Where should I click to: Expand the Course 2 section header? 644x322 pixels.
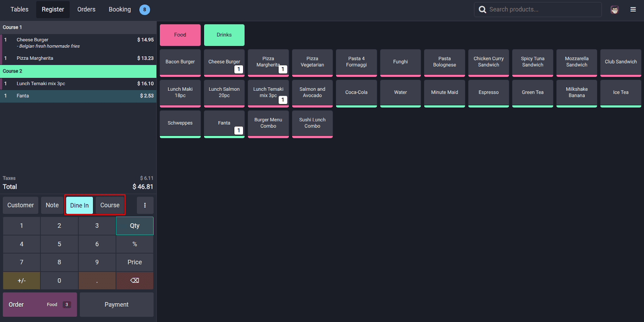(x=78, y=71)
